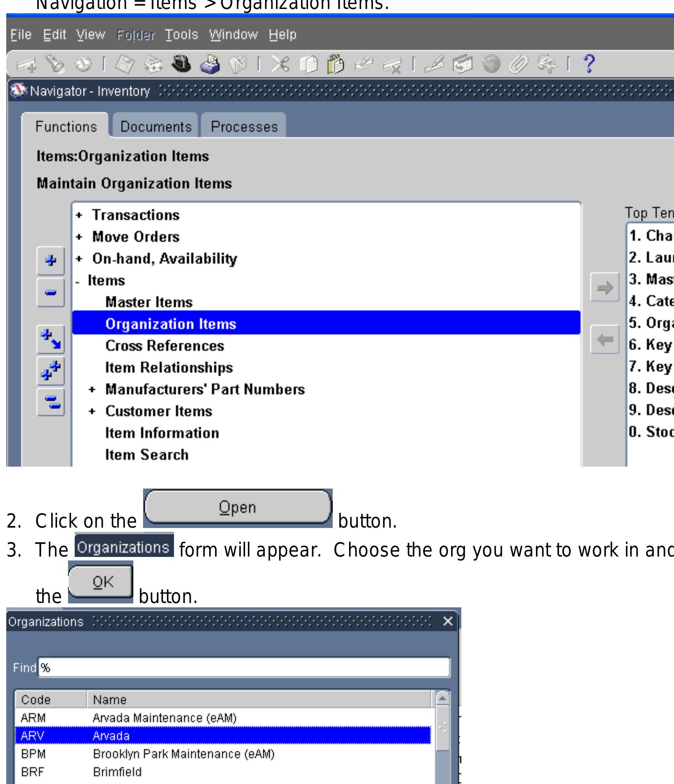
Task: Expand the Manufacturers' Part Numbers node
Action: click(x=92, y=390)
